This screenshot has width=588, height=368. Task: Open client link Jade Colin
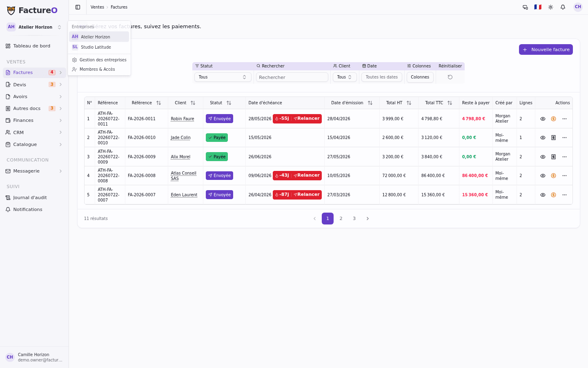click(x=180, y=137)
